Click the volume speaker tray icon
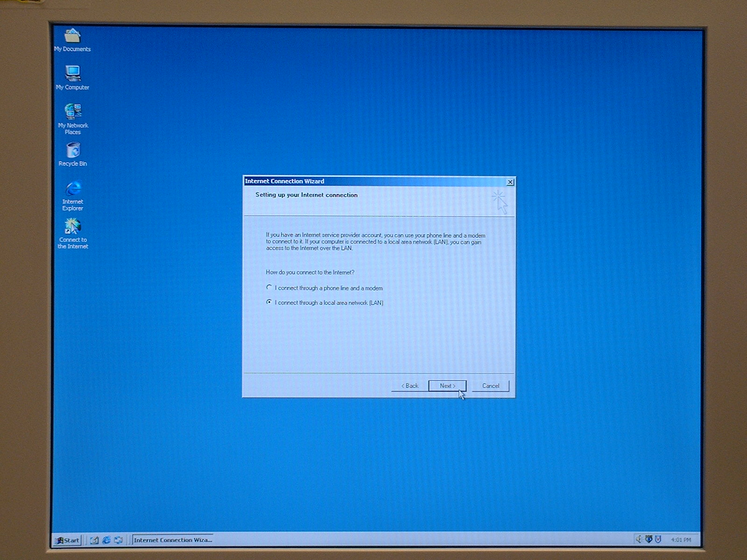This screenshot has height=560, width=747. point(638,539)
